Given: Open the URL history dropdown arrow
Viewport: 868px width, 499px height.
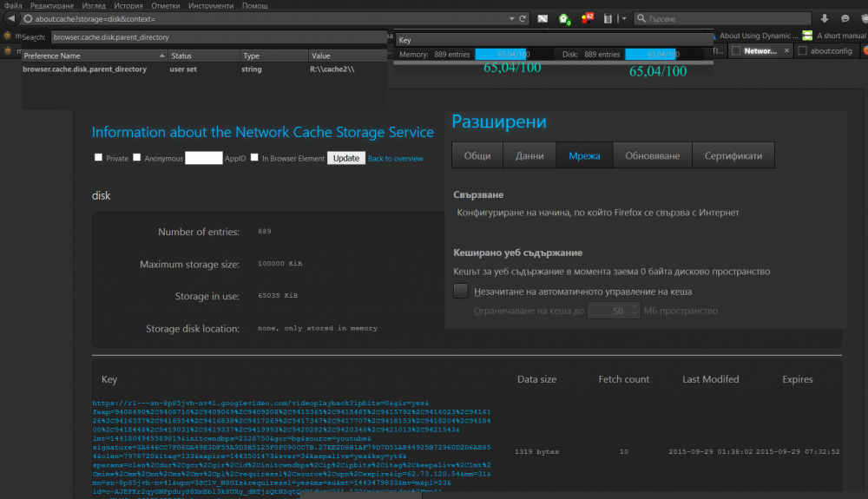Looking at the screenshot, I should click(511, 19).
